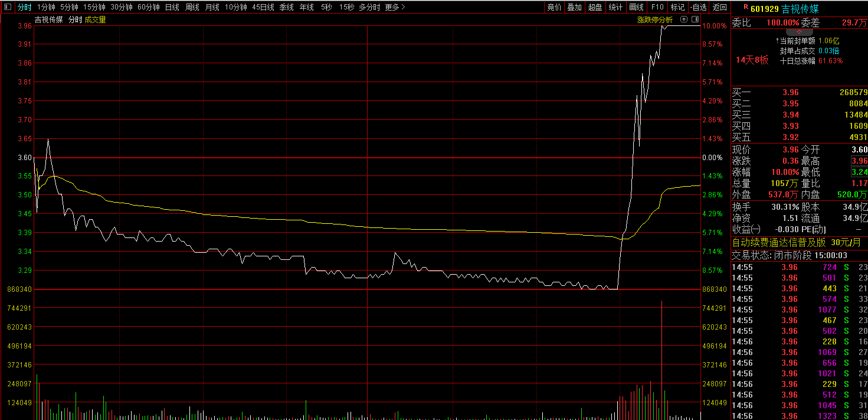Image resolution: width=868 pixels, height=420 pixels.
Task: Remove stock via -自选 button
Action: 698,7
